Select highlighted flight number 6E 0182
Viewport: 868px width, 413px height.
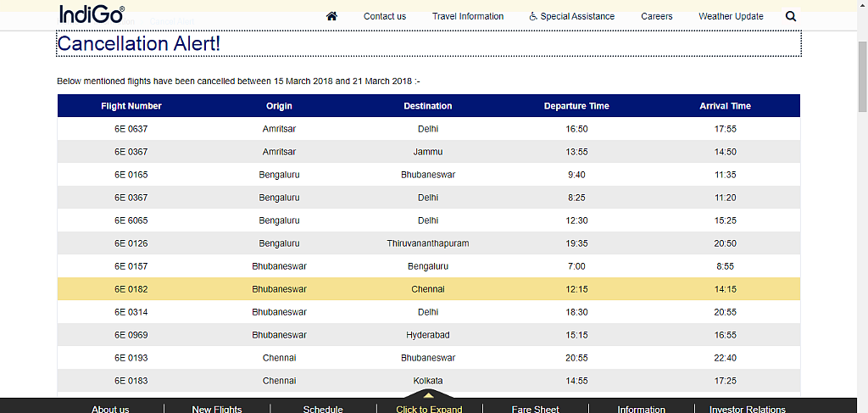point(131,289)
